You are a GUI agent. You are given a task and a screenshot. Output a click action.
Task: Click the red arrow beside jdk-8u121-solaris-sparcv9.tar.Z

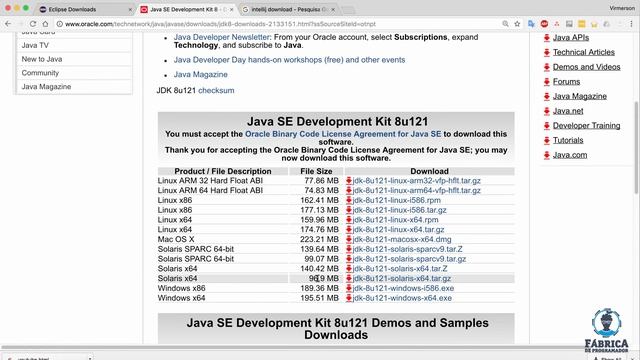coord(349,249)
